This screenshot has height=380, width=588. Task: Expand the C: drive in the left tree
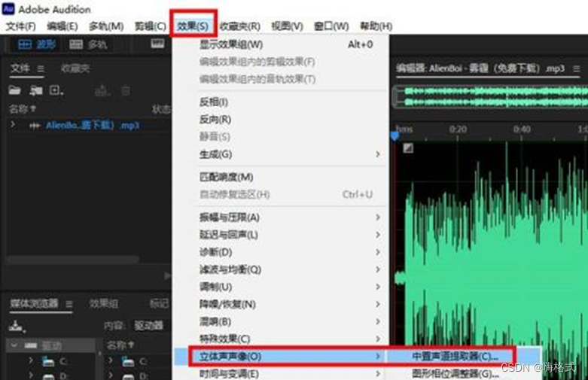(x=31, y=361)
